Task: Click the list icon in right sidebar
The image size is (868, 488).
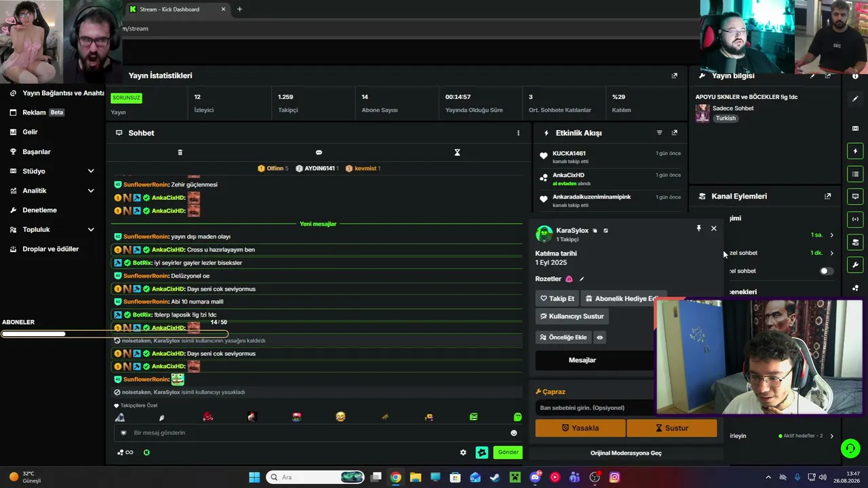Action: (x=855, y=174)
